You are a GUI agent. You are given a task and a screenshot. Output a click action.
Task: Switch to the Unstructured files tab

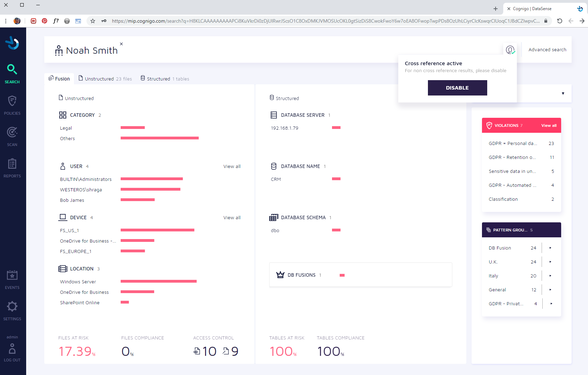point(105,79)
